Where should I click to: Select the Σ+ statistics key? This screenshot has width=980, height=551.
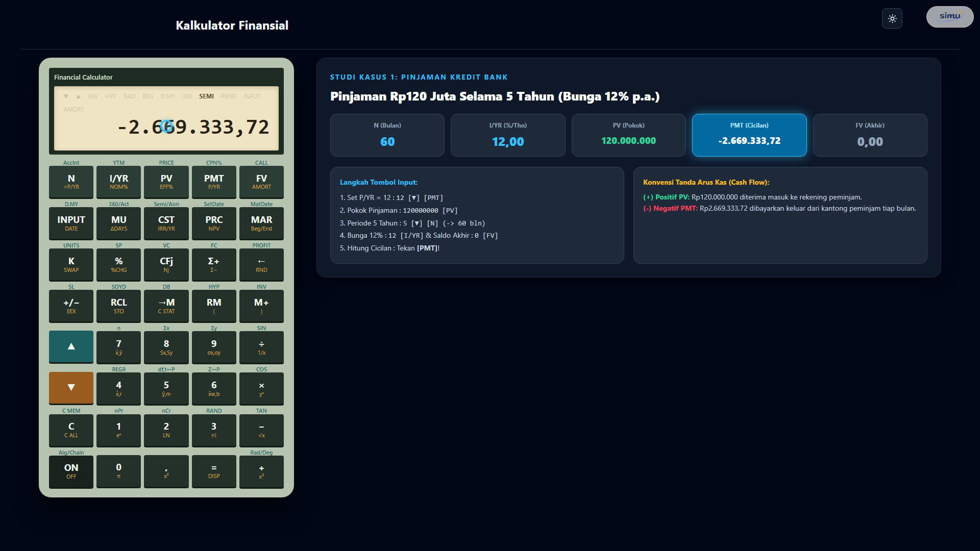click(214, 264)
